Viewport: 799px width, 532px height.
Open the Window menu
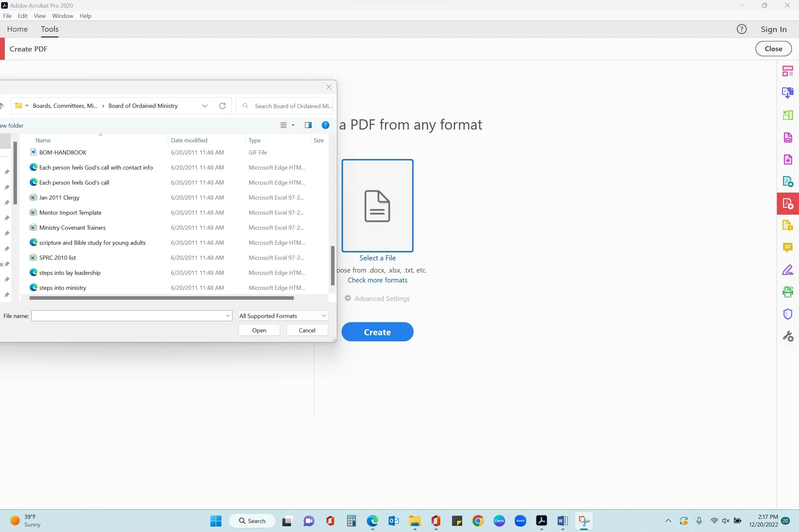tap(62, 16)
